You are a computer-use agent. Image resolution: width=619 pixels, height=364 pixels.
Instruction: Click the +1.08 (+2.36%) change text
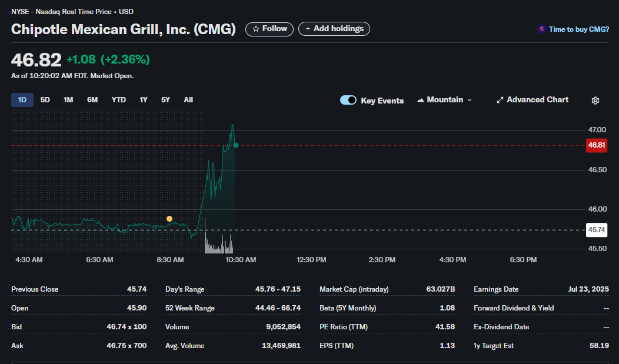click(108, 59)
